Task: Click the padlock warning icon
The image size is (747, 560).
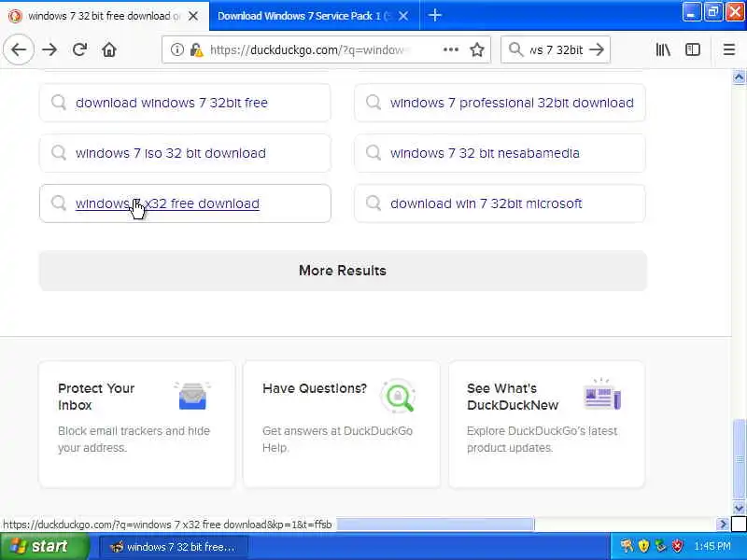Action: (196, 49)
